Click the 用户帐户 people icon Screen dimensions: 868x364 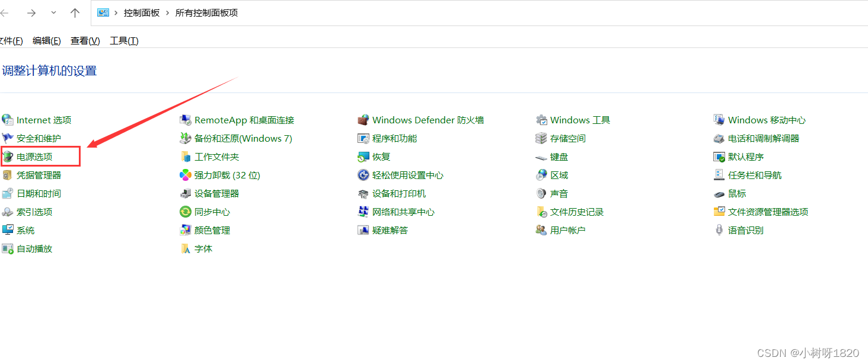pos(541,230)
